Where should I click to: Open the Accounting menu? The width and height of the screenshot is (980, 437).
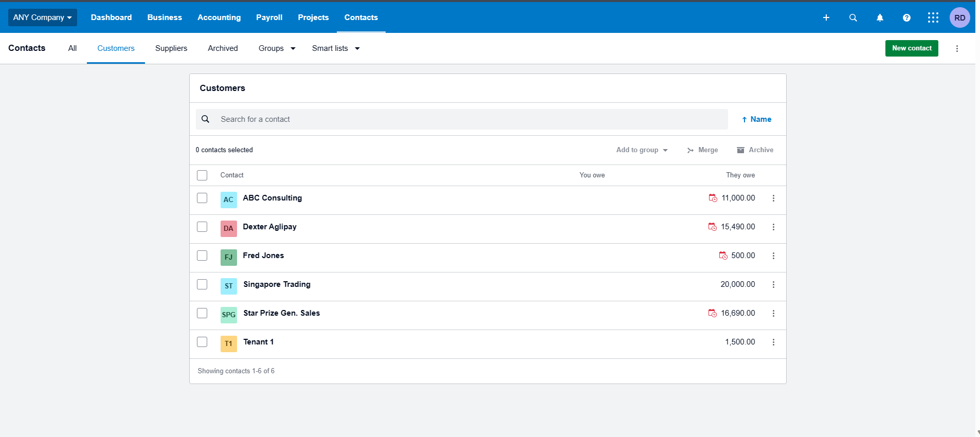coord(219,17)
